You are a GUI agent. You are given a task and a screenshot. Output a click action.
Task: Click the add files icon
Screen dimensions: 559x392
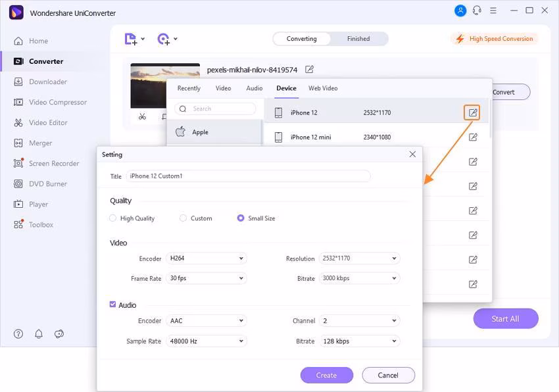[130, 39]
